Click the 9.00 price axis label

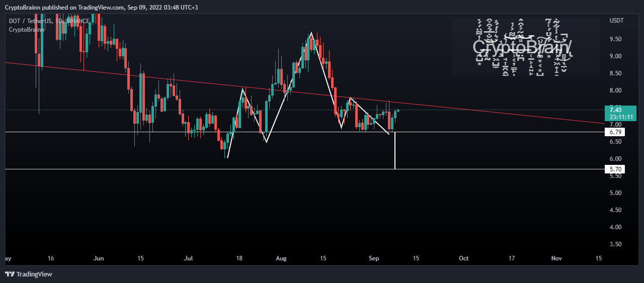pos(615,56)
